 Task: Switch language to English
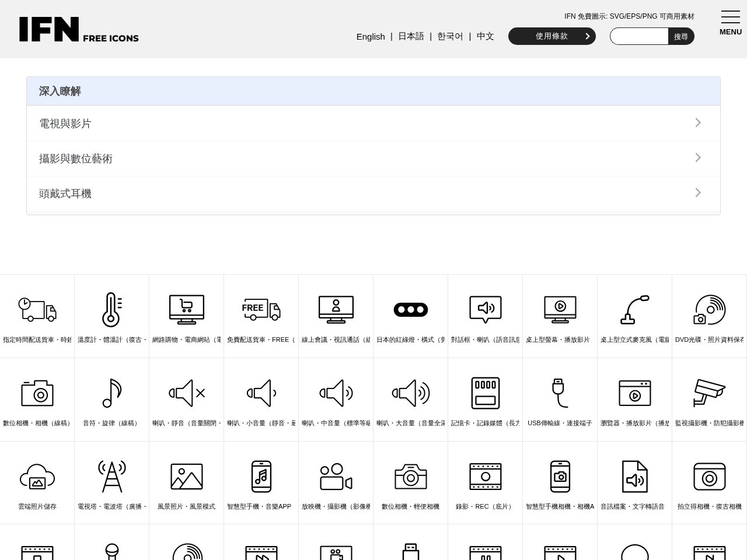pos(371,36)
